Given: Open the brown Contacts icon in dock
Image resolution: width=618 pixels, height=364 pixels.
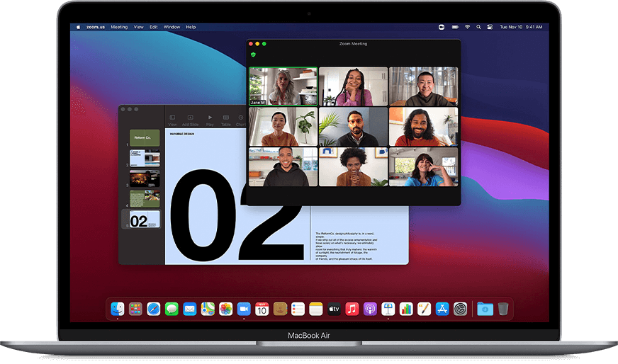Looking at the screenshot, I should [280, 309].
